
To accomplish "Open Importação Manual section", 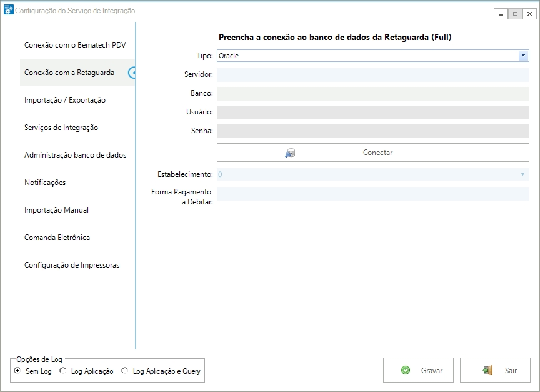I will pos(56,210).
